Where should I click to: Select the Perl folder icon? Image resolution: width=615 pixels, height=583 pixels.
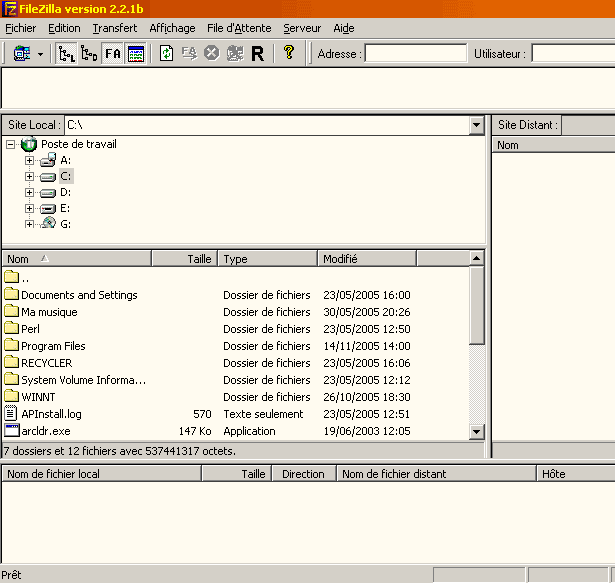(12, 328)
